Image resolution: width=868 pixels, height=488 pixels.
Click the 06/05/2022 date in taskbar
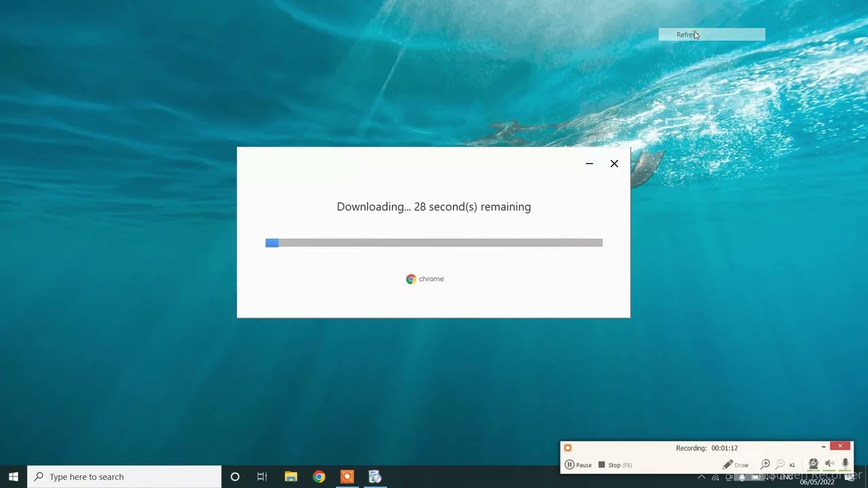pos(817,483)
